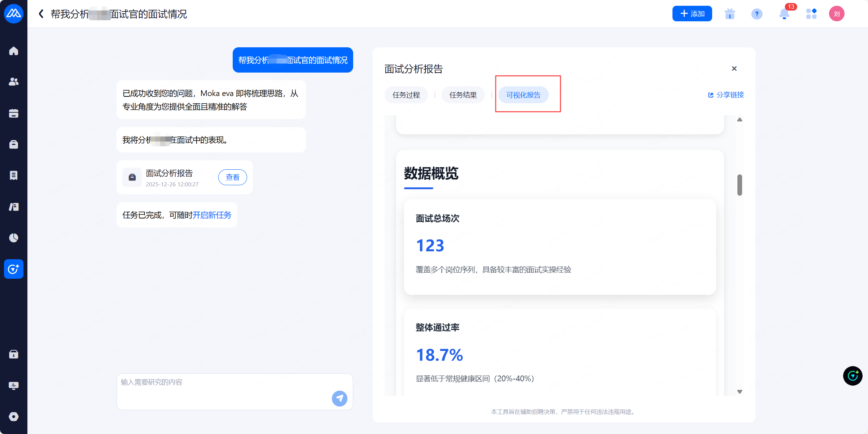Click the 开启新任务 link
Viewport: 868px width, 434px height.
212,215
